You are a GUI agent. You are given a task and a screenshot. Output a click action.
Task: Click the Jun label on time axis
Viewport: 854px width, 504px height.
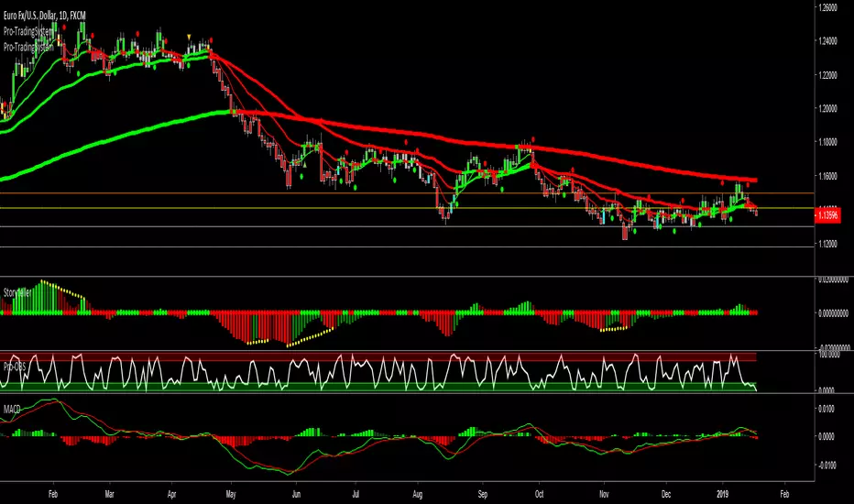(x=296, y=494)
